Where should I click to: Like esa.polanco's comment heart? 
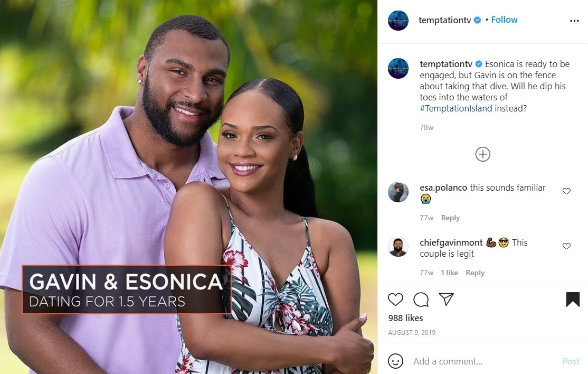tap(566, 191)
